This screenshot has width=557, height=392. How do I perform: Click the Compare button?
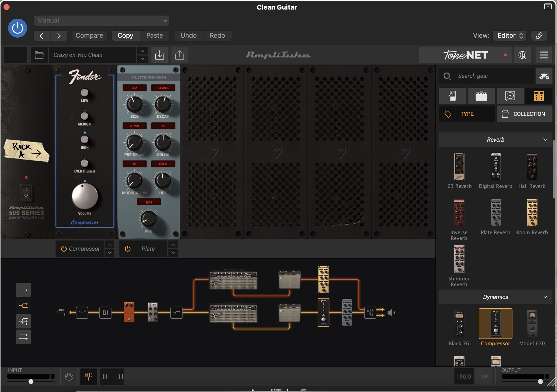(89, 35)
